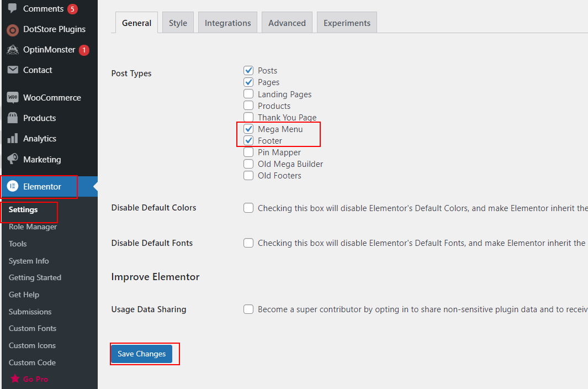Click the WooCommerce Woo icon
Image resolution: width=588 pixels, height=389 pixels.
click(12, 98)
